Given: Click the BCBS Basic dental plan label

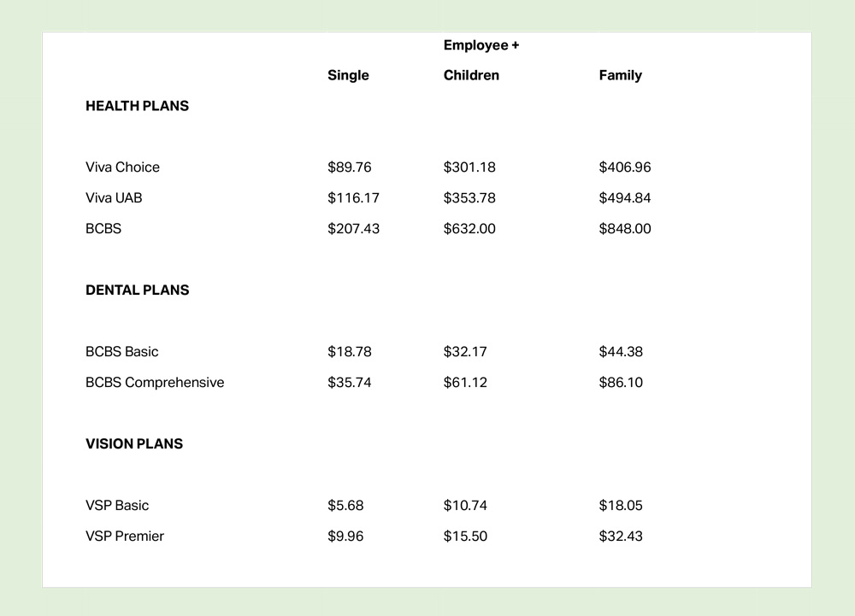Looking at the screenshot, I should pyautogui.click(x=121, y=352).
